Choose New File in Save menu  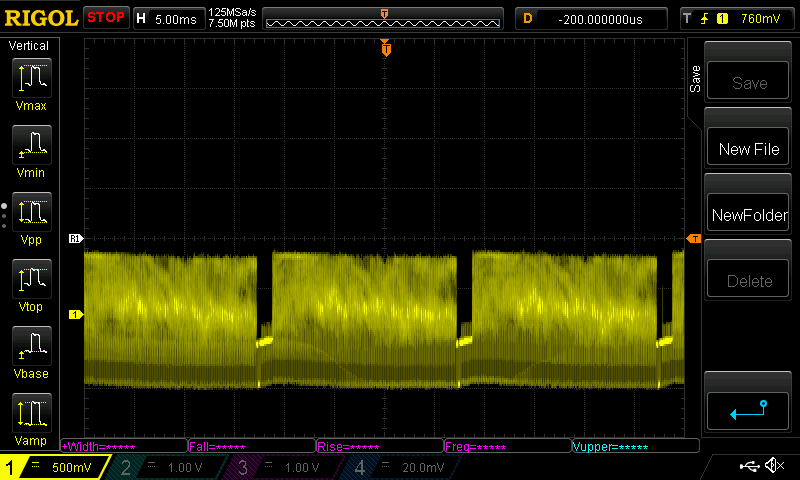(x=748, y=146)
